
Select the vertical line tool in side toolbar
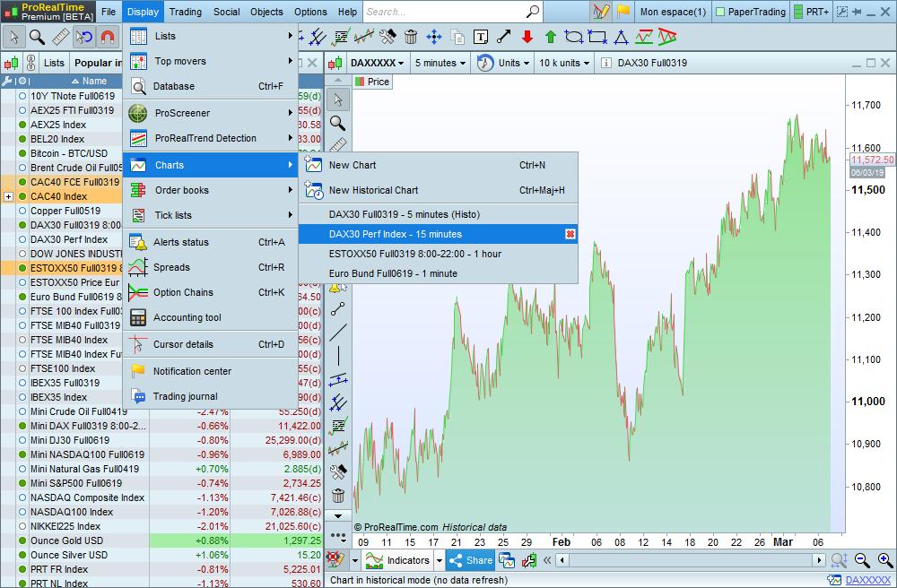click(338, 356)
